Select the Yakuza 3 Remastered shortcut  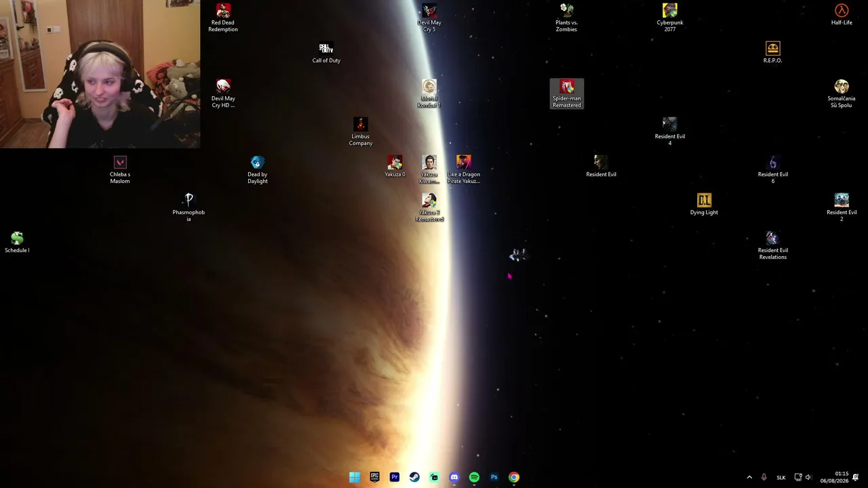429,207
